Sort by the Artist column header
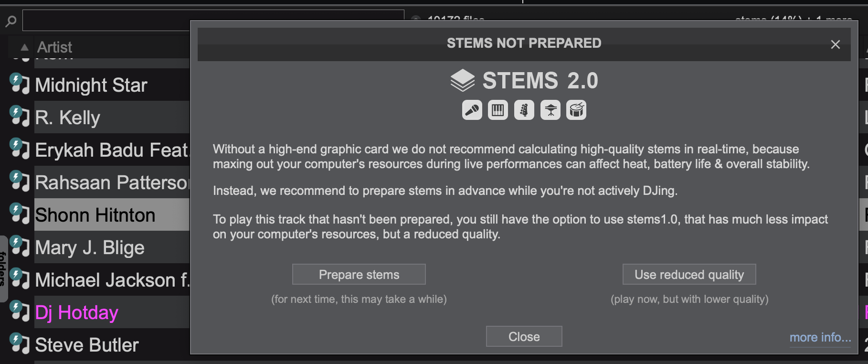 click(x=55, y=47)
